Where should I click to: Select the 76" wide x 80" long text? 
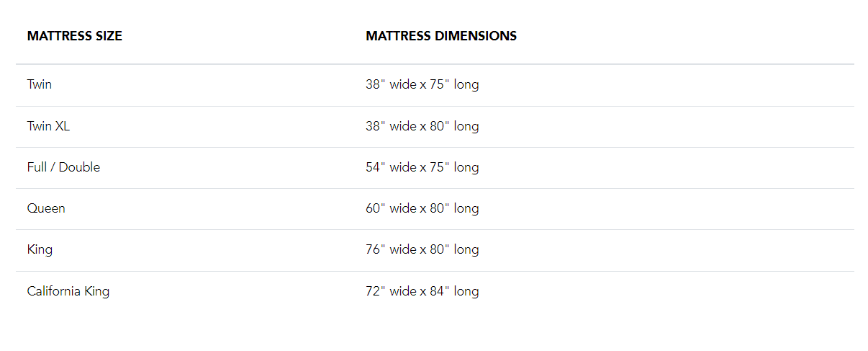click(422, 249)
